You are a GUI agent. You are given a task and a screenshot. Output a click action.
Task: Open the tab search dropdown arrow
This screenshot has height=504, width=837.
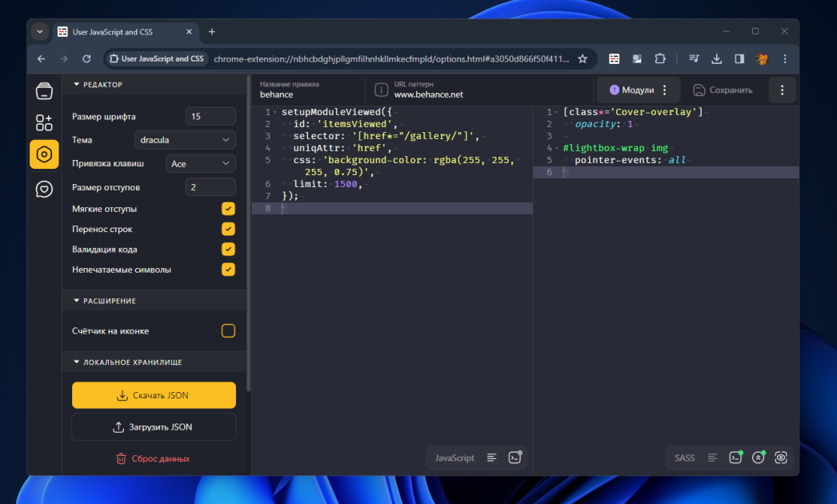pos(39,32)
